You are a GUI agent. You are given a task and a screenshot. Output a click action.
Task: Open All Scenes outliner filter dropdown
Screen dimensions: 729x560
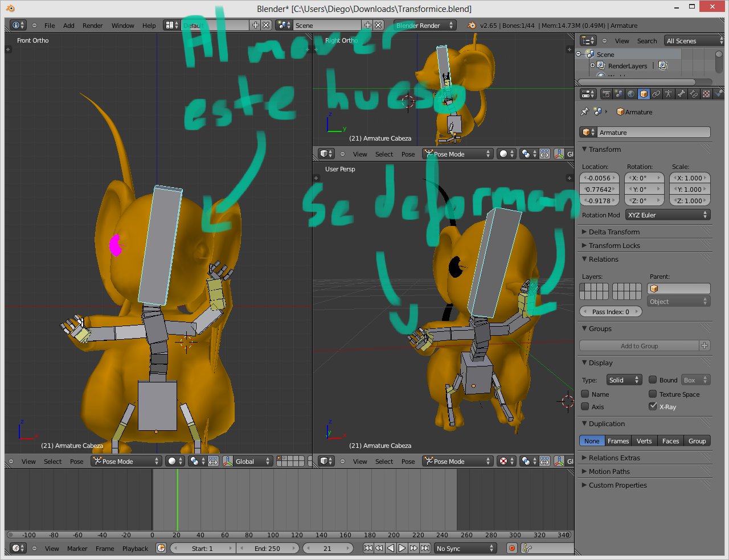(x=694, y=40)
